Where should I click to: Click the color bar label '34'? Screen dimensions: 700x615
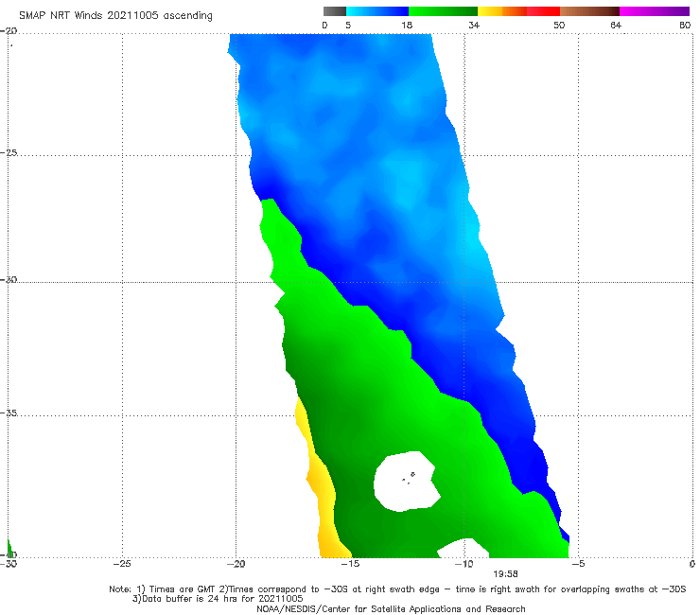pos(474,25)
